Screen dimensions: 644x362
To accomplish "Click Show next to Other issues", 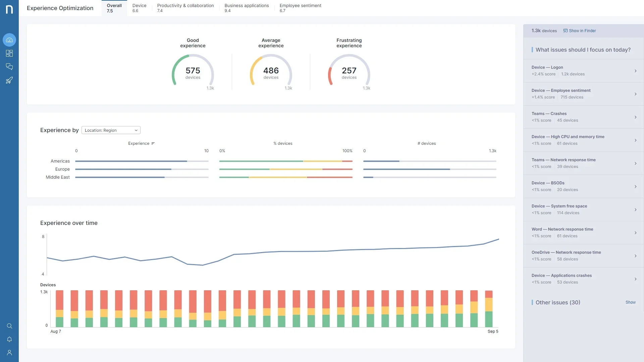I will 630,302.
